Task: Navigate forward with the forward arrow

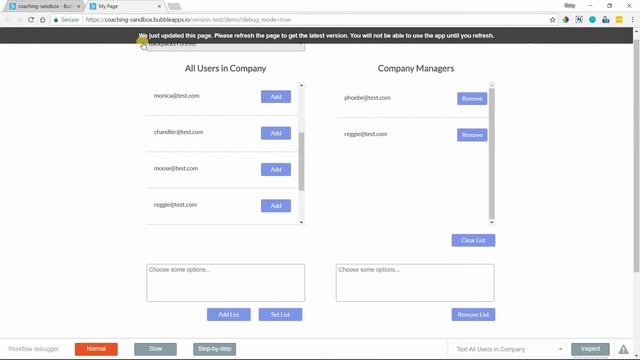Action: [x=19, y=20]
